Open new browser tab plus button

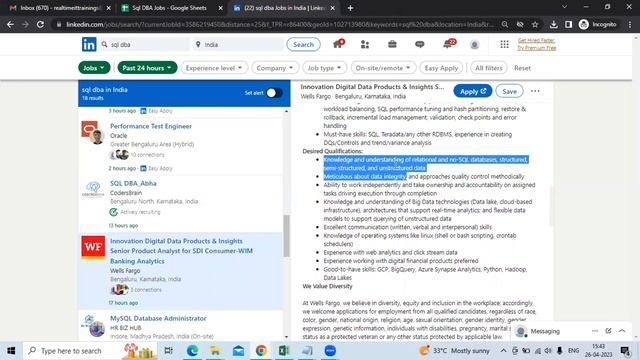pos(351,8)
